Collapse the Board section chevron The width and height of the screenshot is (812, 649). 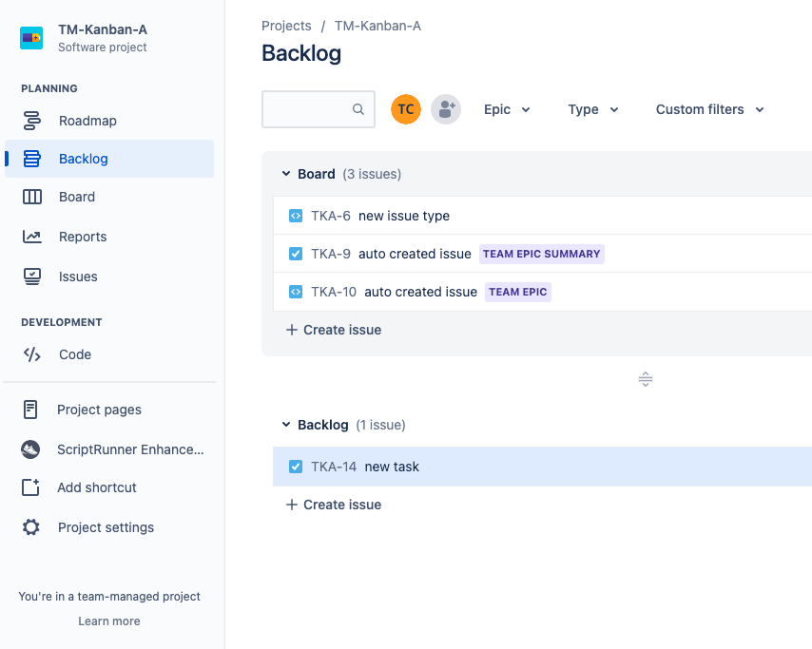click(x=286, y=174)
